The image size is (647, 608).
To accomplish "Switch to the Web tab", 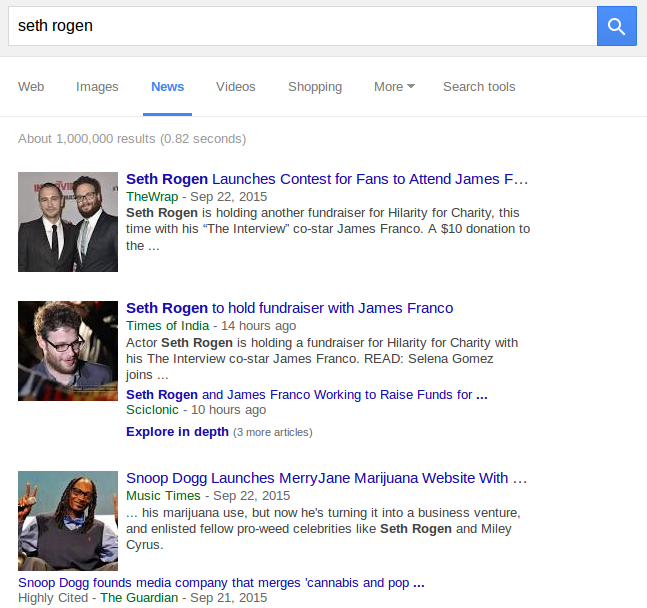I will click(x=31, y=87).
